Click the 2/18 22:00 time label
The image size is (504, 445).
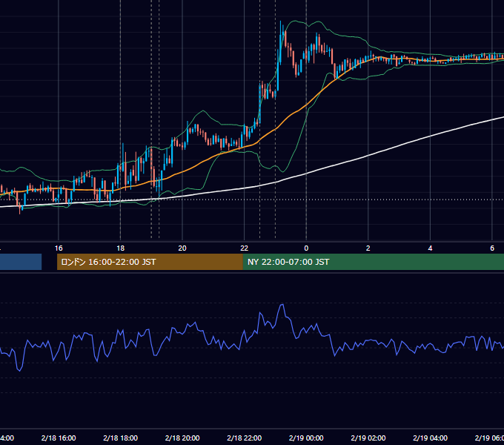click(x=245, y=438)
